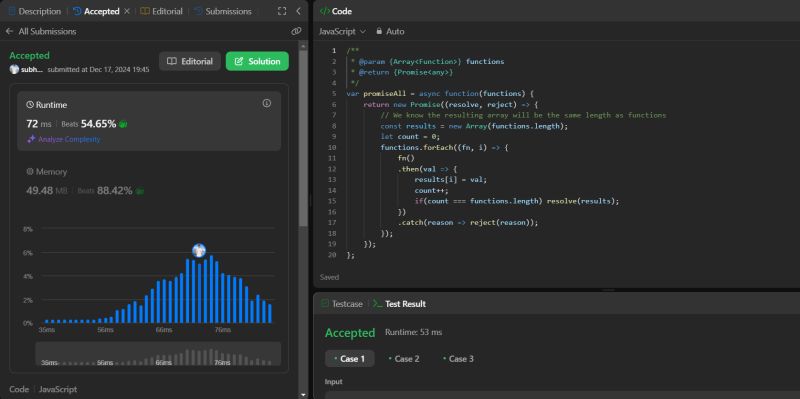
Task: Click the Runtime info icon
Action: [266, 104]
